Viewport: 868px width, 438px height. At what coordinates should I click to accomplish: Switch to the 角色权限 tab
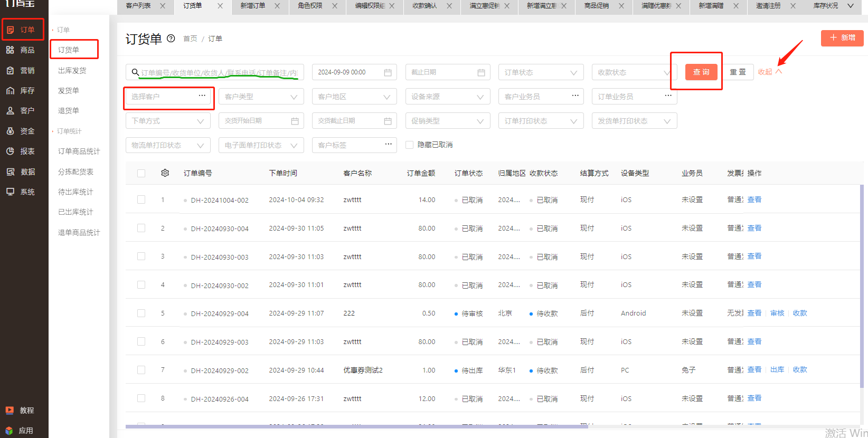(310, 6)
